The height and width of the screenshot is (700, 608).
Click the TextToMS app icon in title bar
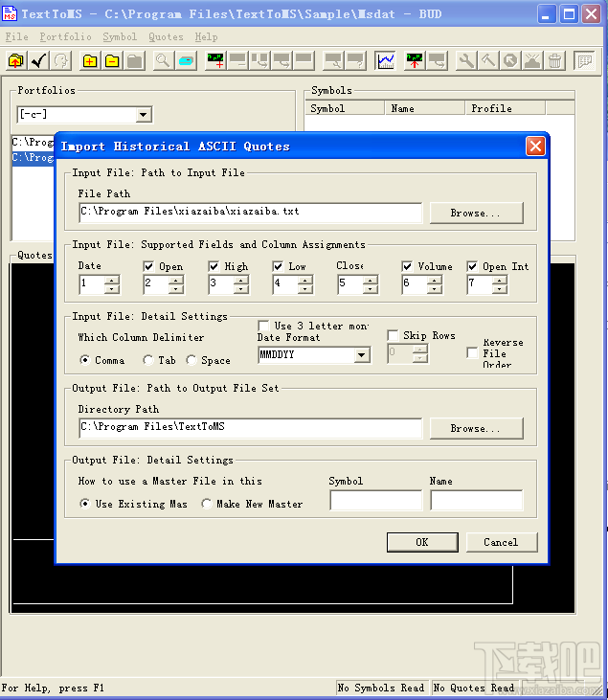(x=10, y=13)
